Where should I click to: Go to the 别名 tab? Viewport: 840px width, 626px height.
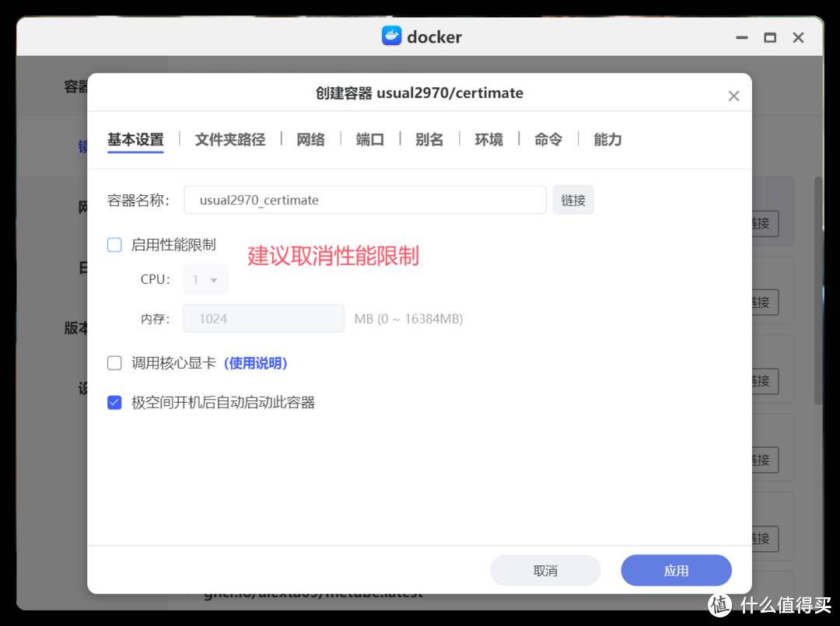coord(429,140)
